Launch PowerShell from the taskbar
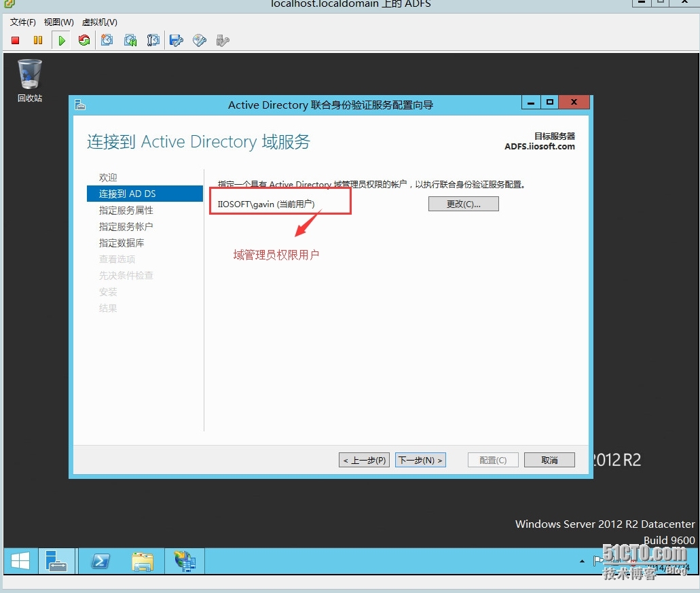 point(100,561)
